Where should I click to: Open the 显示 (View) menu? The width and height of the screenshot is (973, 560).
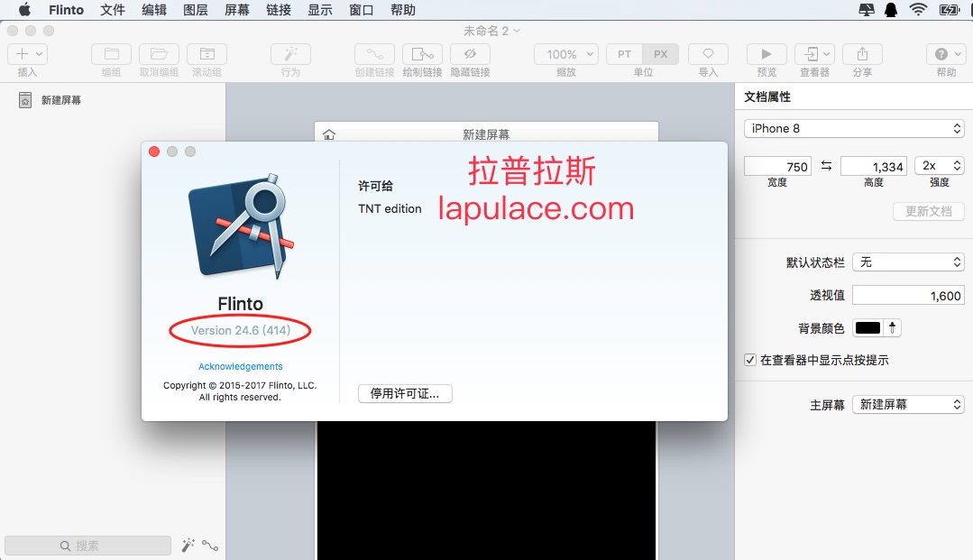tap(320, 10)
